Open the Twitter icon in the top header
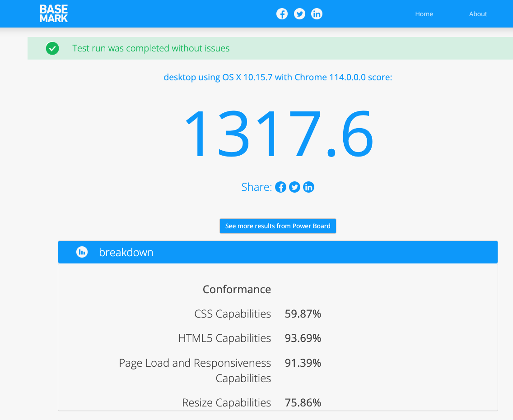This screenshot has height=420, width=513. [x=299, y=14]
